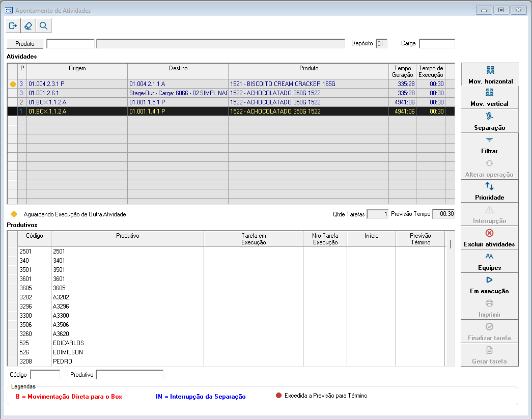The width and height of the screenshot is (532, 419).
Task: Open Mov. horizontal activities
Action: (x=490, y=74)
